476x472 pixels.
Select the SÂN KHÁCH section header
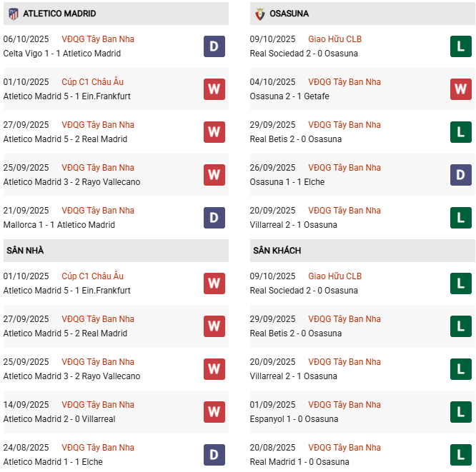[x=277, y=251]
